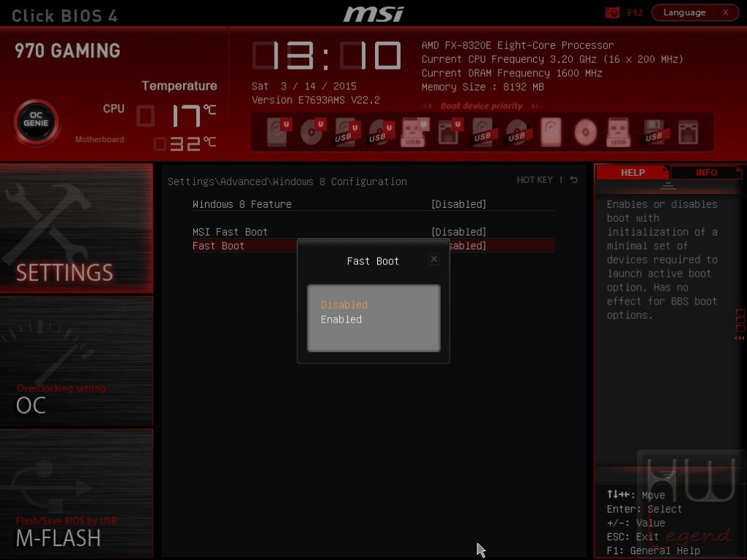Click the AMD FX-8320E processor name
Viewport: 747px width, 560px height.
pos(517,45)
